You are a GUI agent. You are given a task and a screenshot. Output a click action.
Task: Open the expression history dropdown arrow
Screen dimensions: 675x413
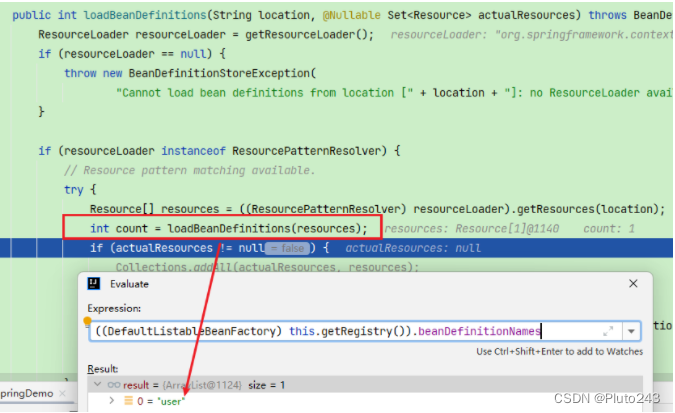click(x=631, y=331)
